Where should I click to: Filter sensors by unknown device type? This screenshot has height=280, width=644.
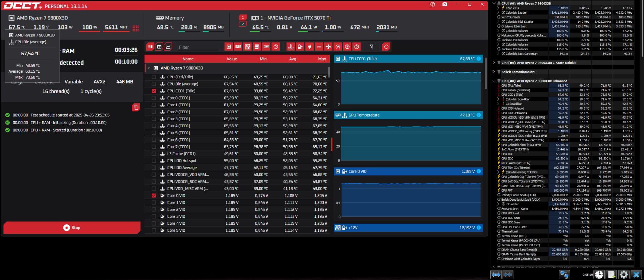pyautogui.click(x=276, y=47)
